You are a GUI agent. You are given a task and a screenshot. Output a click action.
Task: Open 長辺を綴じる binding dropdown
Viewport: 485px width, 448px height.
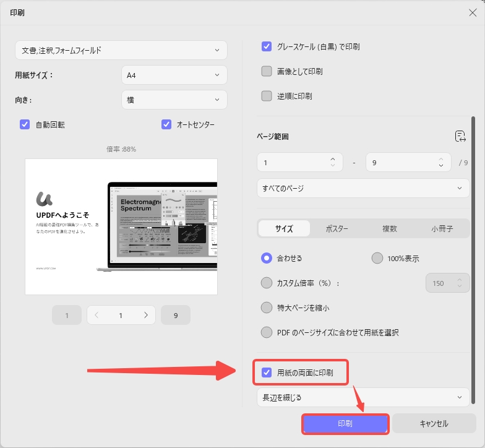click(x=363, y=397)
